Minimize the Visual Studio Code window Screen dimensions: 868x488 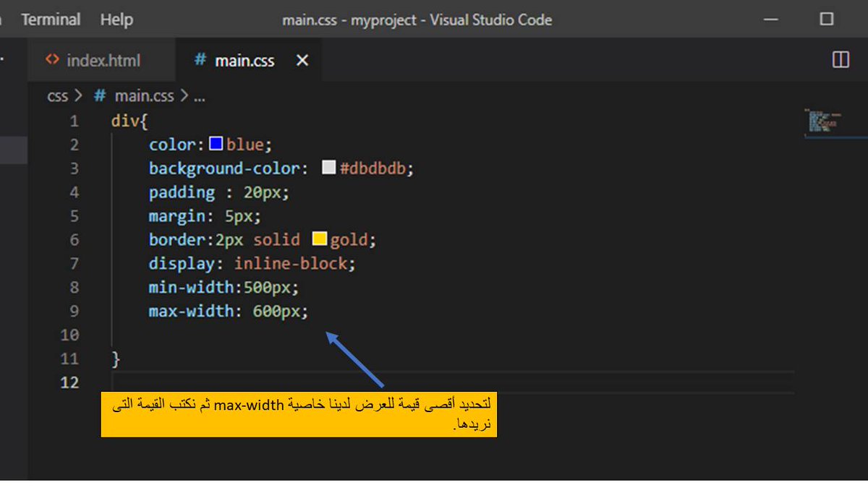pos(772,20)
